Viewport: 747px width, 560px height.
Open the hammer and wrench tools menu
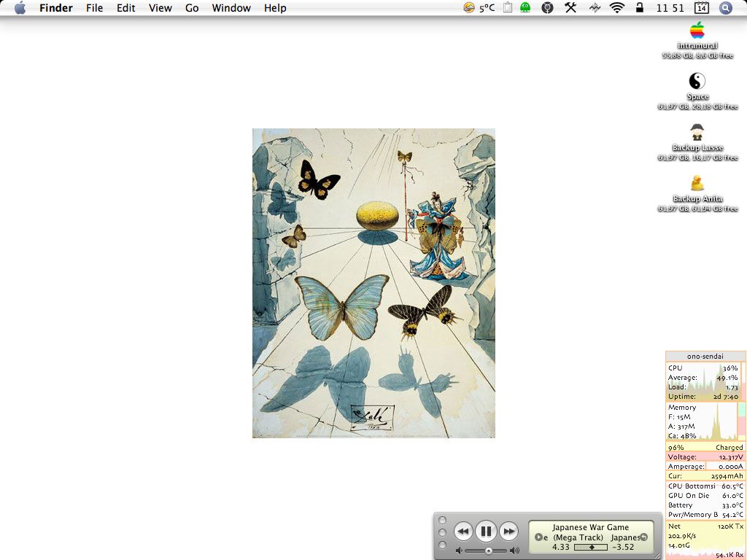[570, 7]
